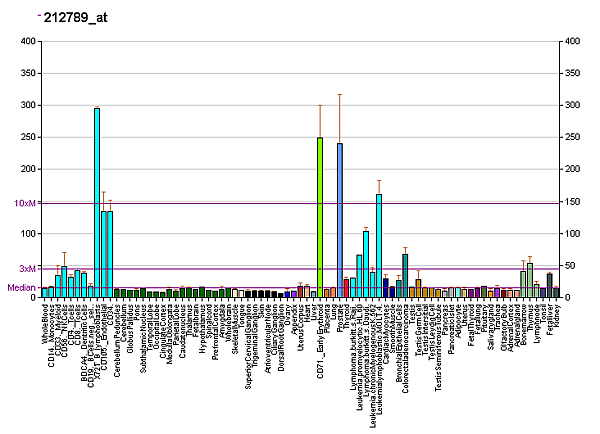
Task: Click the 3xM threshold label
Action: point(27,268)
